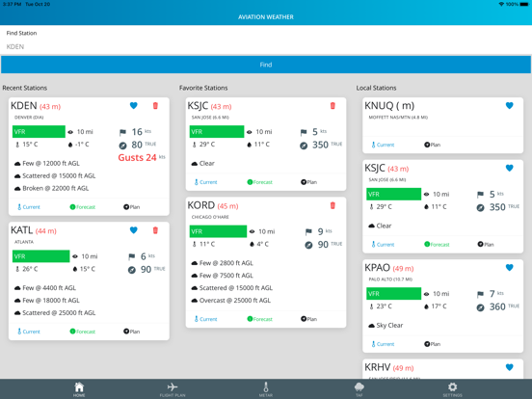
Task: Open Forecast for KDEN
Action: (x=83, y=207)
